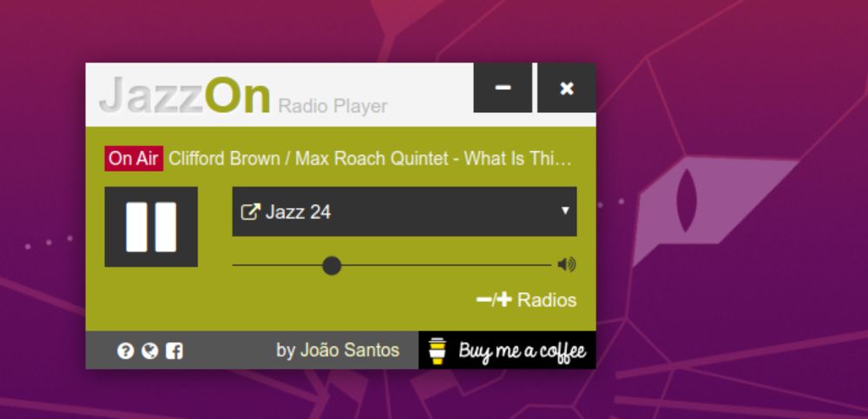Open the help question mark icon
Screen dimensions: 868x419
(x=126, y=351)
